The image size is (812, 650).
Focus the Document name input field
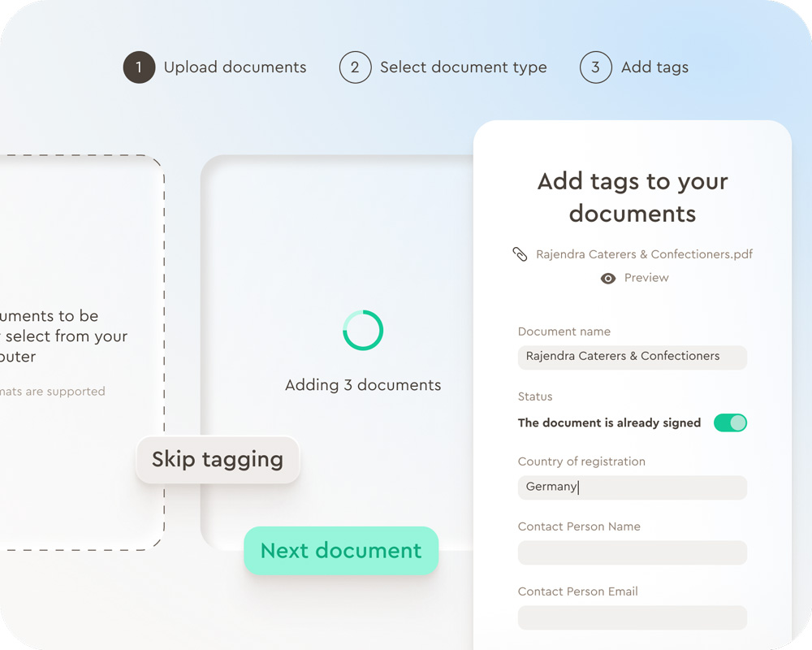tap(632, 357)
